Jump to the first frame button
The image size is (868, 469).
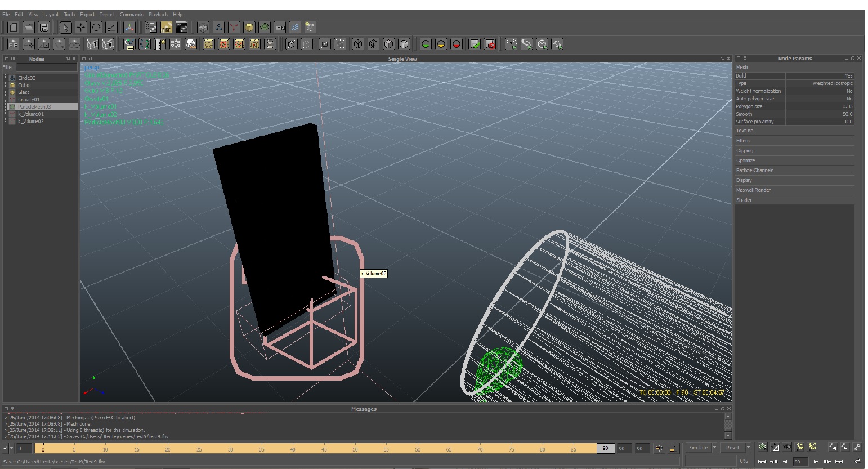(762, 461)
